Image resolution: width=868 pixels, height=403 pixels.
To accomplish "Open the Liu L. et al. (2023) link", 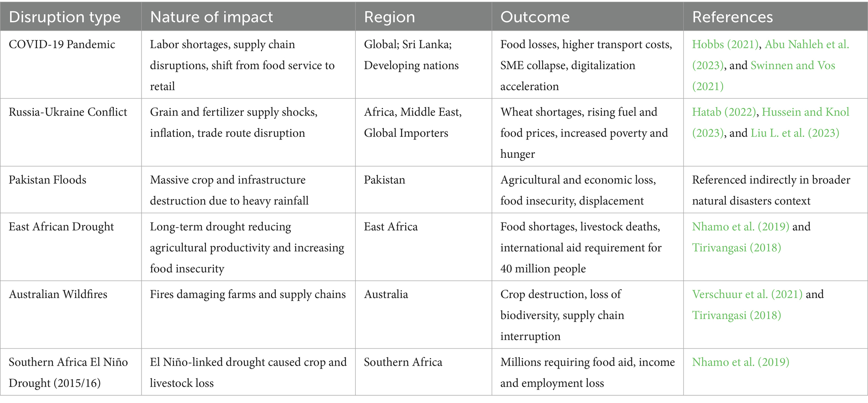I will 795,133.
